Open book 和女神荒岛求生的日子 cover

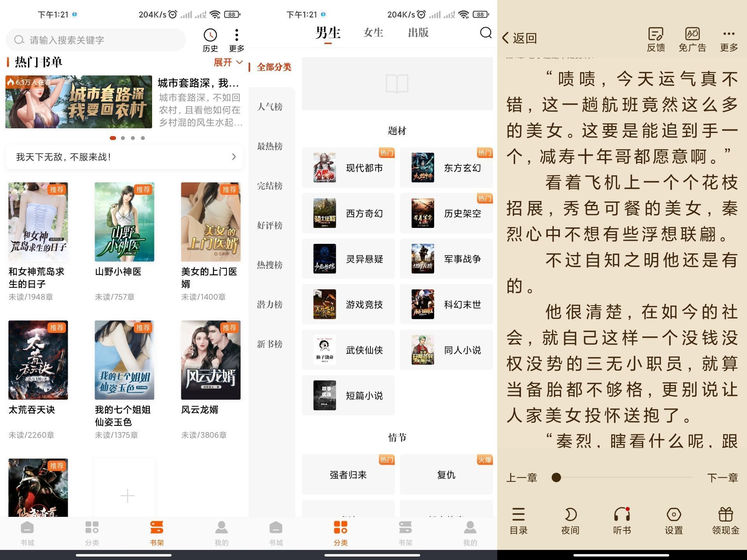pos(38,222)
